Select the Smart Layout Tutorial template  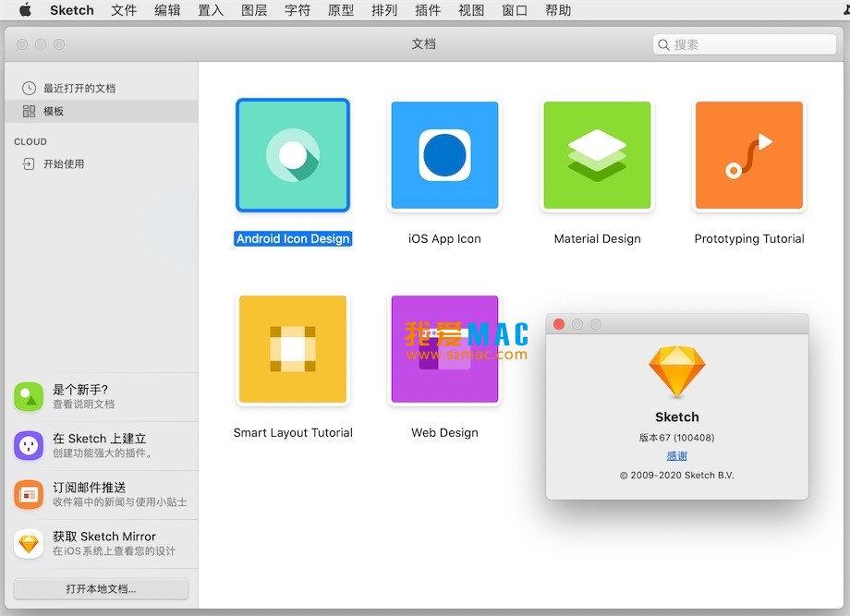point(292,349)
